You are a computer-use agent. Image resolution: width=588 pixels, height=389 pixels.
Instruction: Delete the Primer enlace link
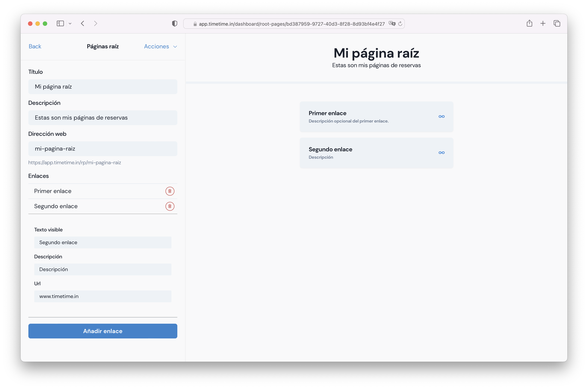[170, 191]
